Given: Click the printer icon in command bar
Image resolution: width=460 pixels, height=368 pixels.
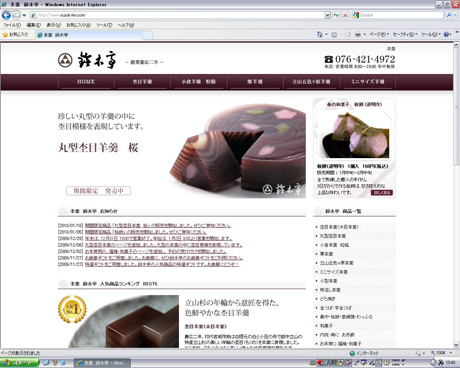Looking at the screenshot, I should 358,34.
